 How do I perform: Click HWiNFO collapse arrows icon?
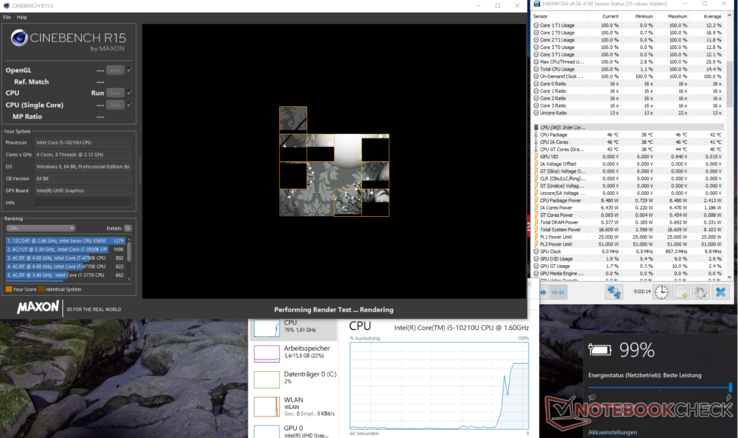click(x=558, y=292)
